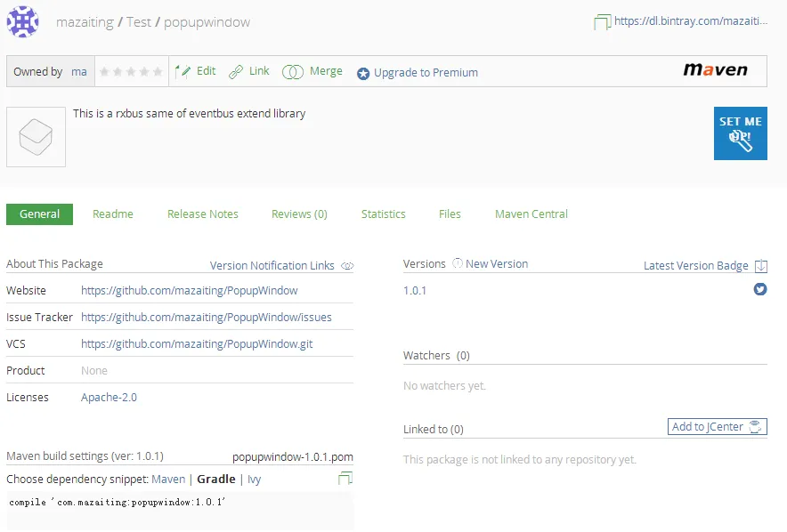This screenshot has height=532, width=787.
Task: Open version 1.0.1
Action: (415, 291)
